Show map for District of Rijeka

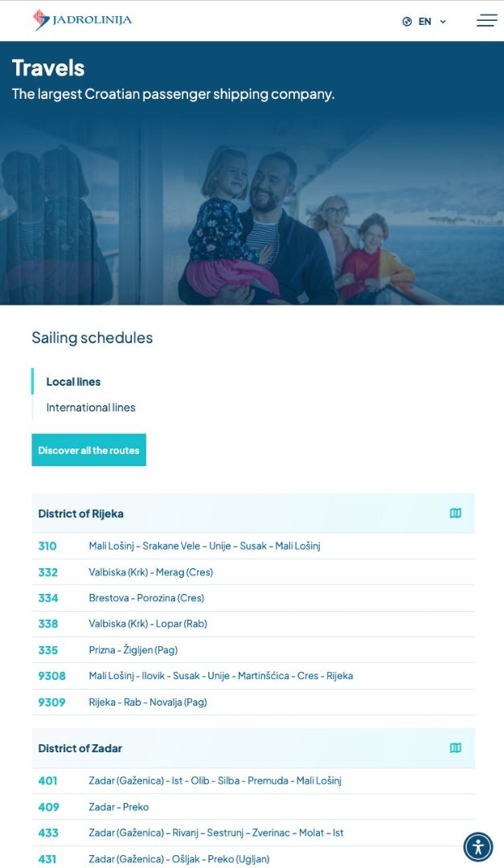point(455,513)
